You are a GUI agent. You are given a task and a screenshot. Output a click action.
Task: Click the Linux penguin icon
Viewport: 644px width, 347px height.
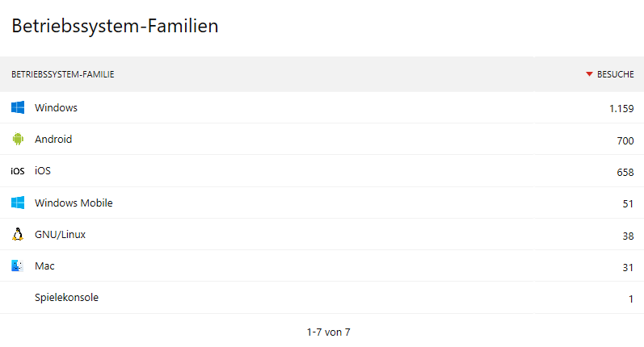tap(18, 234)
